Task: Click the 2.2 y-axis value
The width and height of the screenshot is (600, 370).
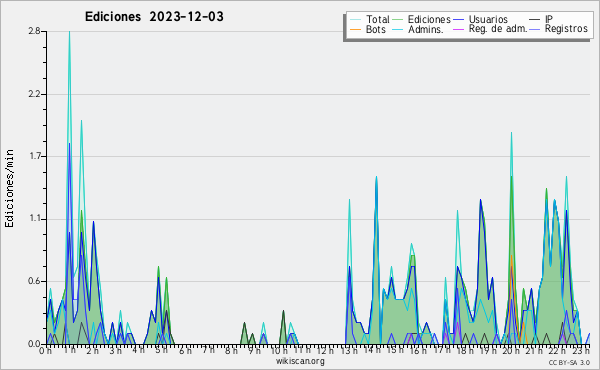Action: (34, 94)
